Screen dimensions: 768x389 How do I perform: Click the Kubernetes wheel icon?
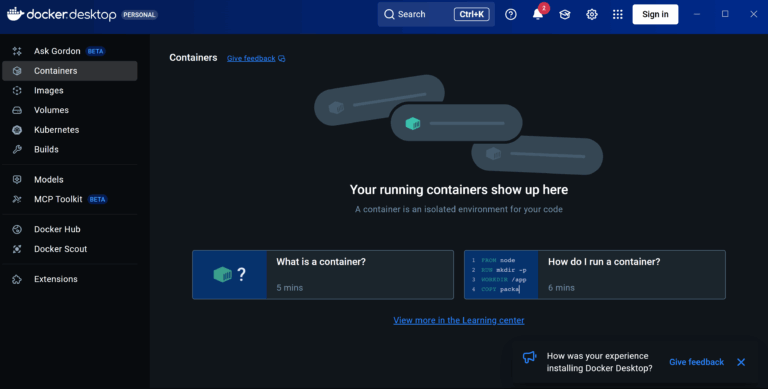(17, 130)
